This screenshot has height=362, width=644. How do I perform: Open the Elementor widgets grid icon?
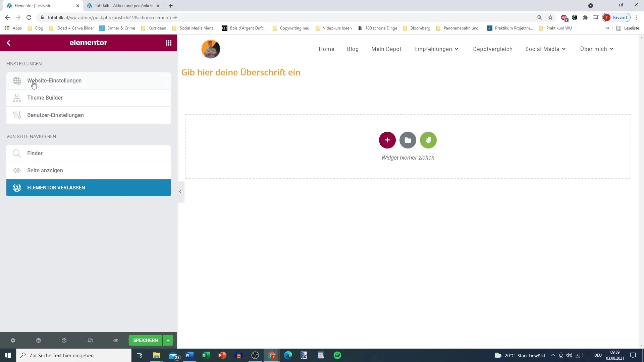coord(169,43)
